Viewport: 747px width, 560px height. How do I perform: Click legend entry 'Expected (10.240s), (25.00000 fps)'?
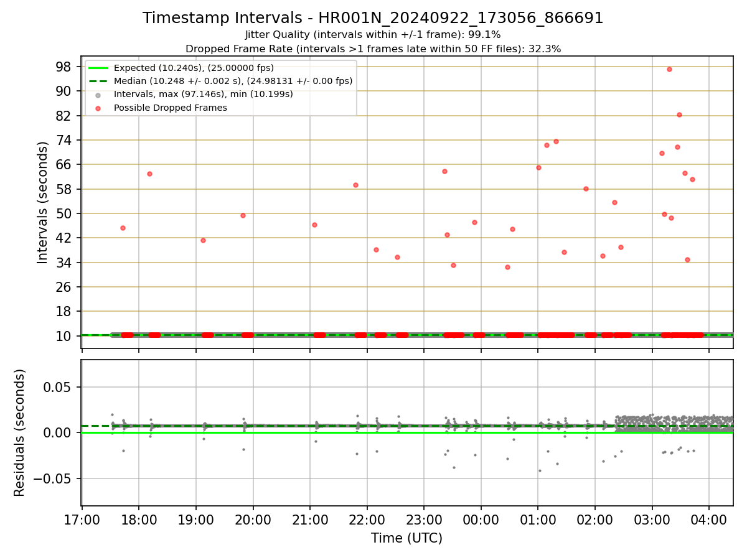click(194, 68)
